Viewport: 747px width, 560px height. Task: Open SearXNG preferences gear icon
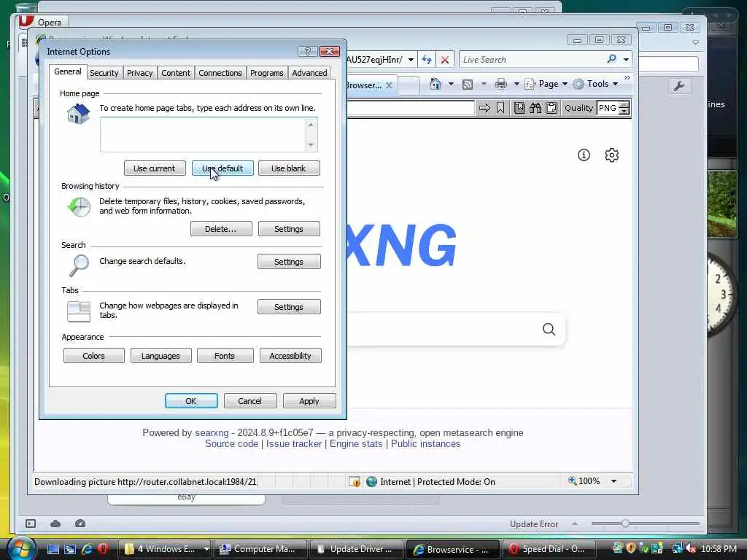(612, 155)
